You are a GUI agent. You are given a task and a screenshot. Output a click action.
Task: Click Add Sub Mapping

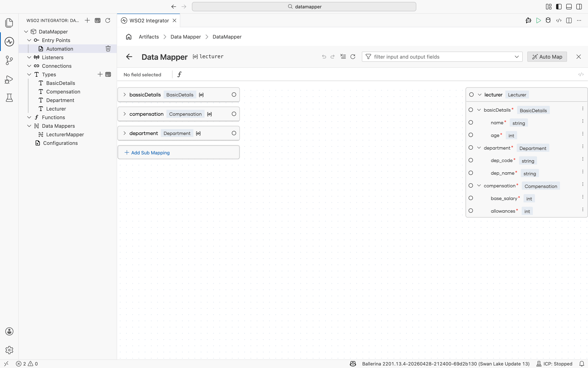pos(178,153)
